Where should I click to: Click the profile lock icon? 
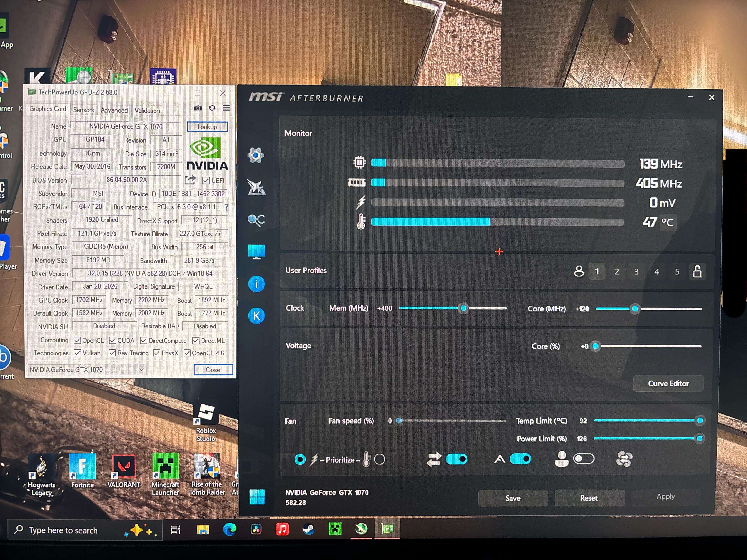pos(697,271)
